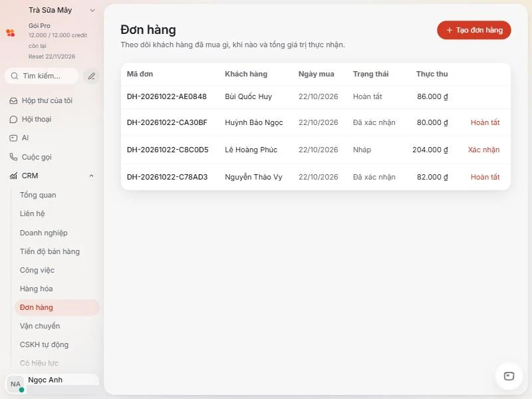532x399 pixels.
Task: Open order DH-20261022-C78AD3
Action: click(168, 177)
